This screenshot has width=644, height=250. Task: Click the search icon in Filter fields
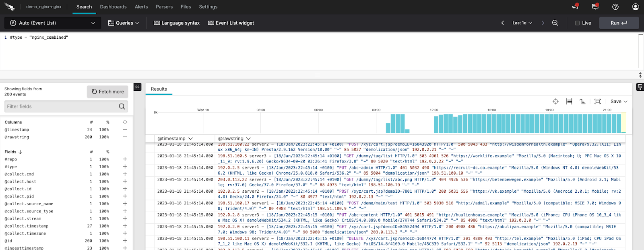(x=122, y=106)
